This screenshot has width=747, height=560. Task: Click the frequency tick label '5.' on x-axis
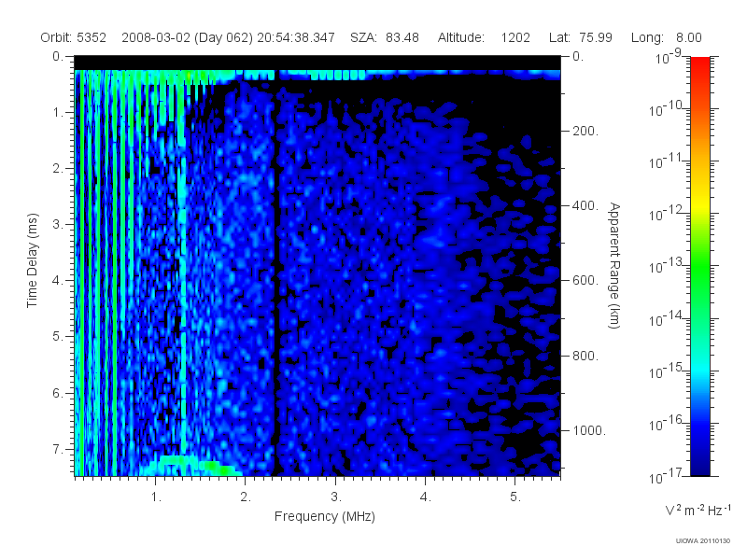515,497
